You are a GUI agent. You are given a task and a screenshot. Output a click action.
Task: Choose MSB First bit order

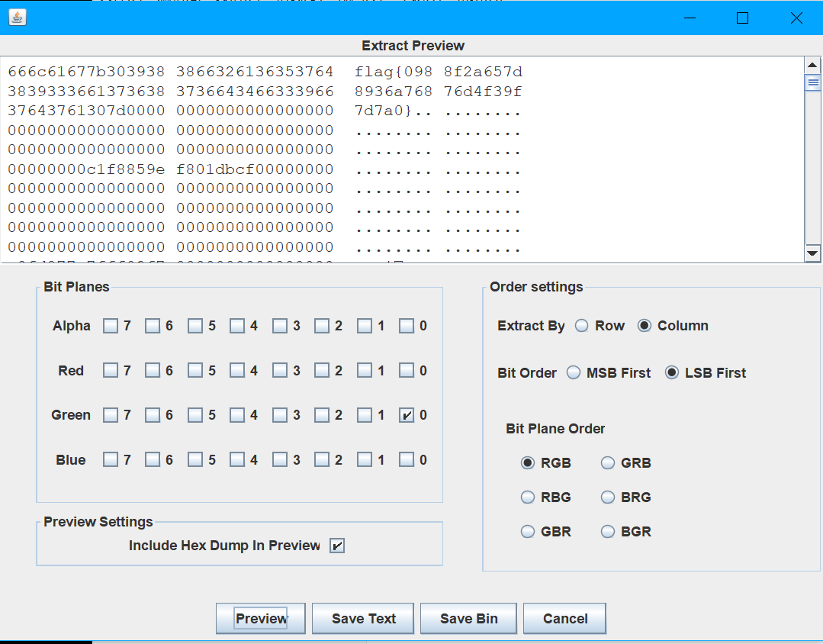click(574, 373)
